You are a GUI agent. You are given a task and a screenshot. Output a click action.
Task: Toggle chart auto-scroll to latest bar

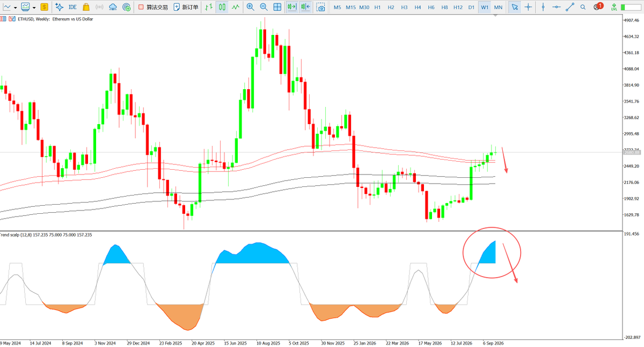[291, 7]
